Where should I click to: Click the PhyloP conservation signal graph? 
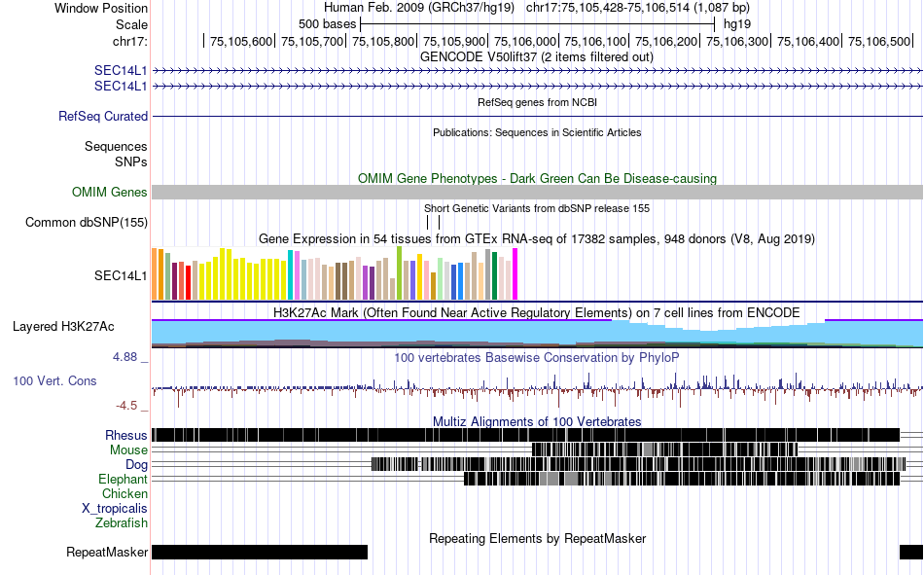pyautogui.click(x=538, y=389)
